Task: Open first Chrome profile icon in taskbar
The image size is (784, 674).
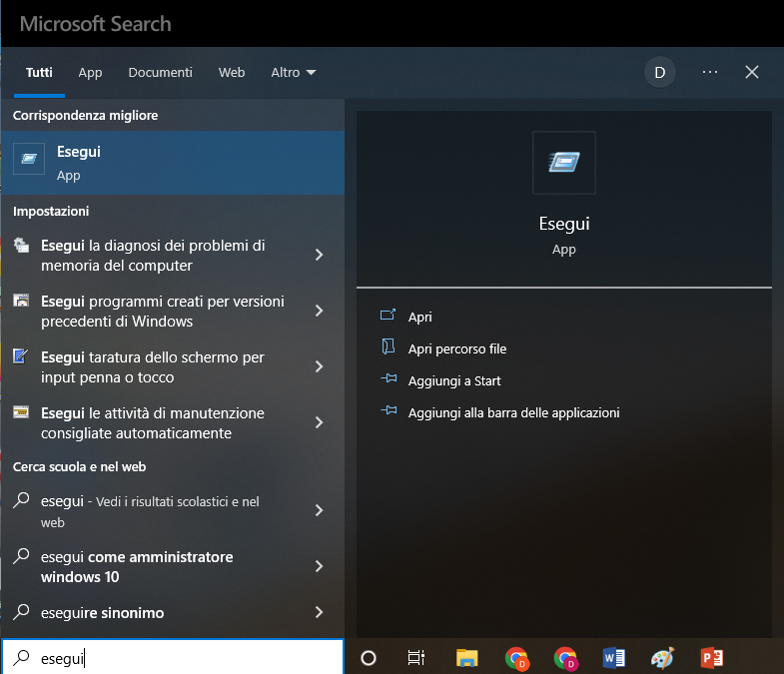Action: coord(516,658)
